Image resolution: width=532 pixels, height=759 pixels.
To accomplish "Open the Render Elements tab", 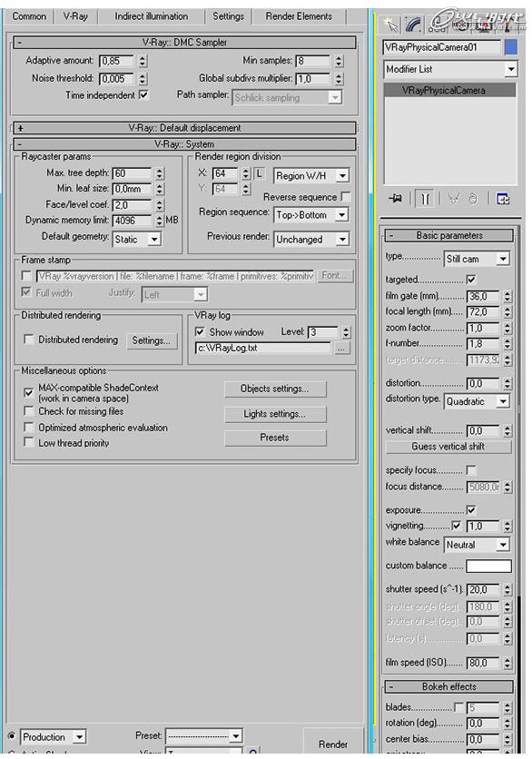I will tap(299, 16).
